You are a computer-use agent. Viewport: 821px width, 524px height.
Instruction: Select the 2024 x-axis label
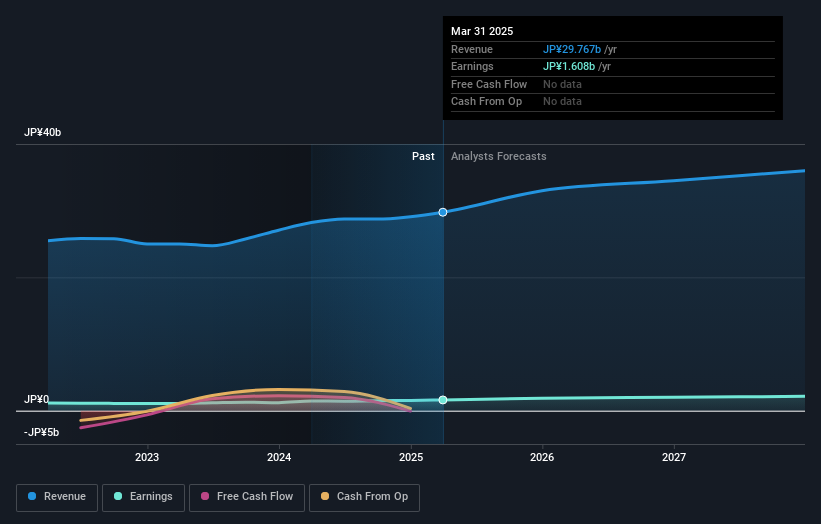[x=279, y=457]
